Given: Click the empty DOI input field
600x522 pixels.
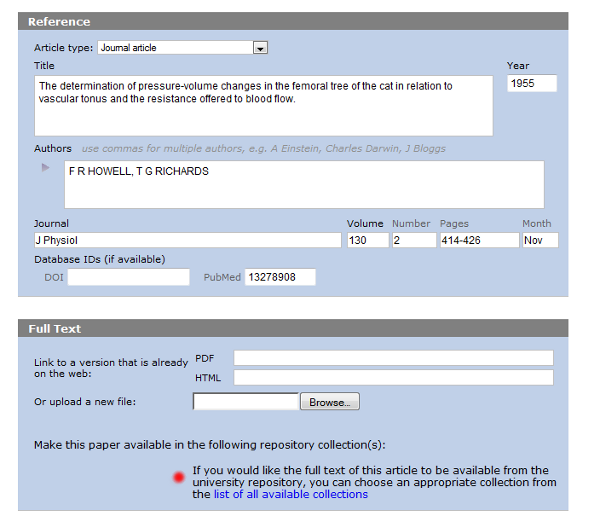Looking at the screenshot, I should pos(128,277).
